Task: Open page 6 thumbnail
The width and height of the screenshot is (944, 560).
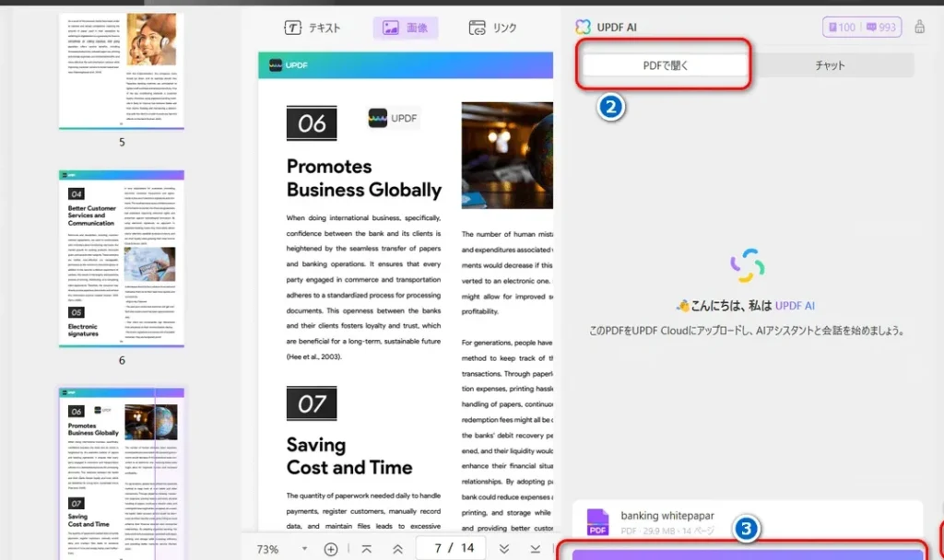Action: coord(122,258)
